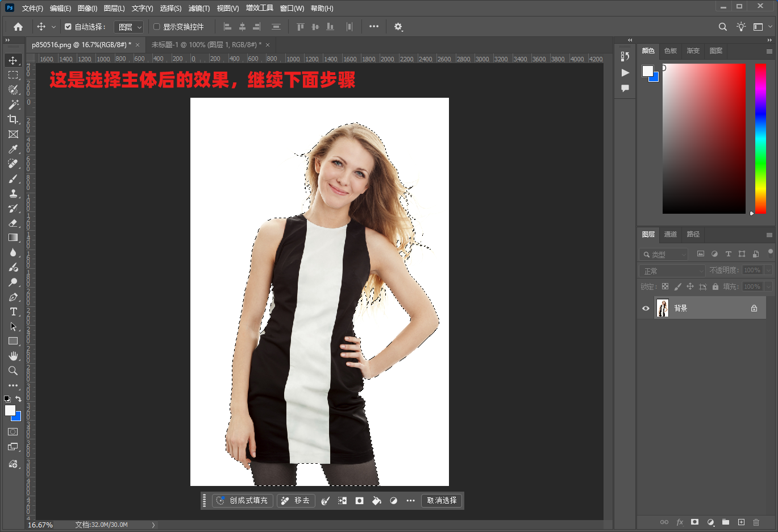Select the Eyedropper tool
The image size is (778, 532).
click(x=13, y=149)
